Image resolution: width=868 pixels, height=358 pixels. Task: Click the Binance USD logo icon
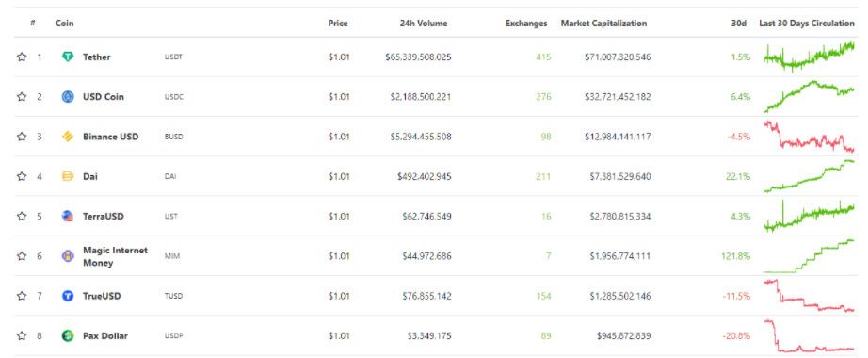tap(68, 137)
